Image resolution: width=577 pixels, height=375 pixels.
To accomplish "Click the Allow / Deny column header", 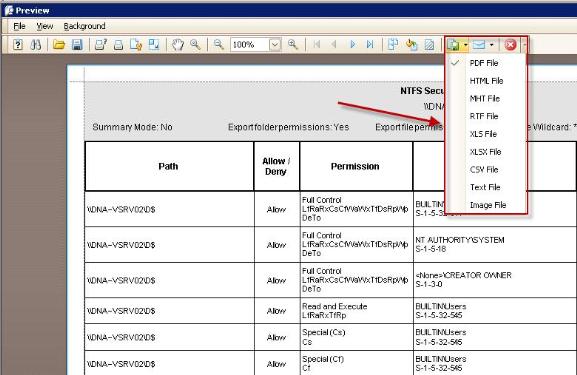I will [x=276, y=166].
